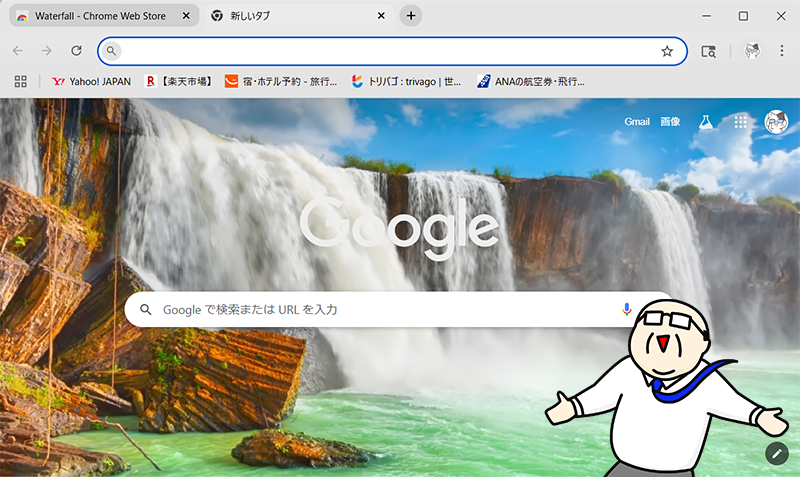Open Google apps grid launcher

click(740, 122)
